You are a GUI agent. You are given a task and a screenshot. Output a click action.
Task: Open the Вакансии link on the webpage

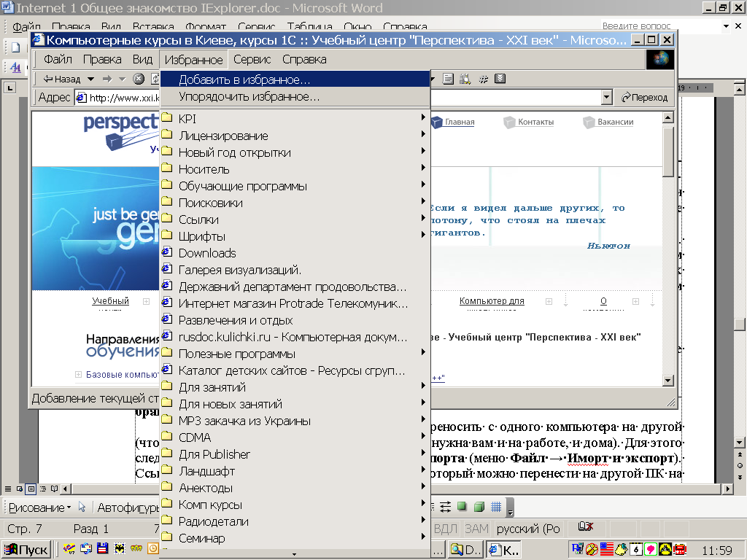pyautogui.click(x=615, y=122)
